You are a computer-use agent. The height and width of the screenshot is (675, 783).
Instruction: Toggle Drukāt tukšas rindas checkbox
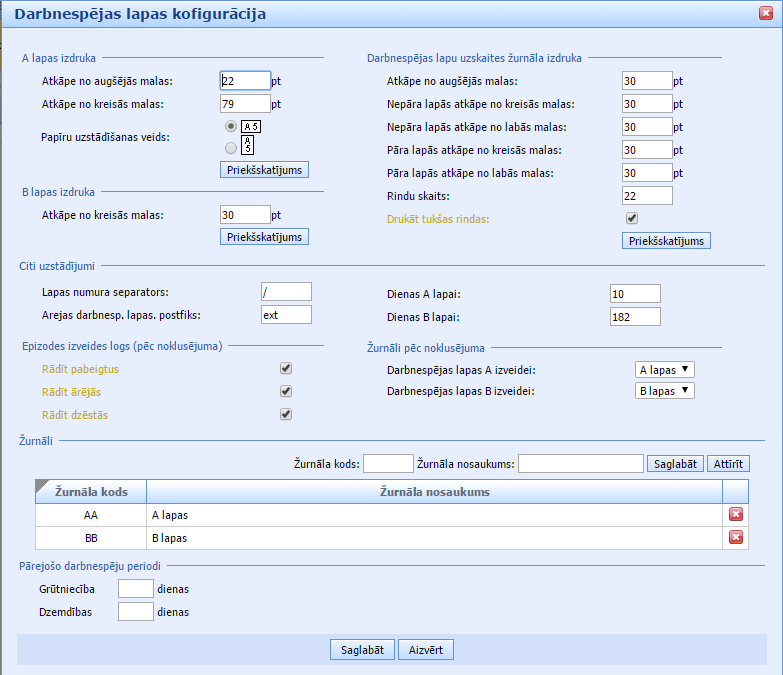click(x=631, y=218)
